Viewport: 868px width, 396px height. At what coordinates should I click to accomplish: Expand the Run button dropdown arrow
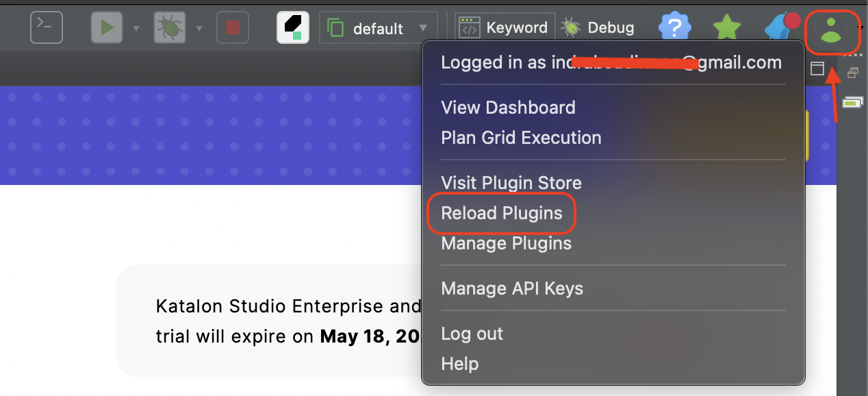click(136, 28)
